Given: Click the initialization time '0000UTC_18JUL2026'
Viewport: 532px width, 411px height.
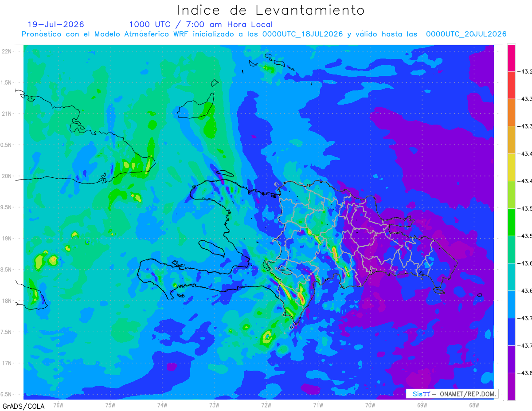Looking at the screenshot, I should click(303, 34).
